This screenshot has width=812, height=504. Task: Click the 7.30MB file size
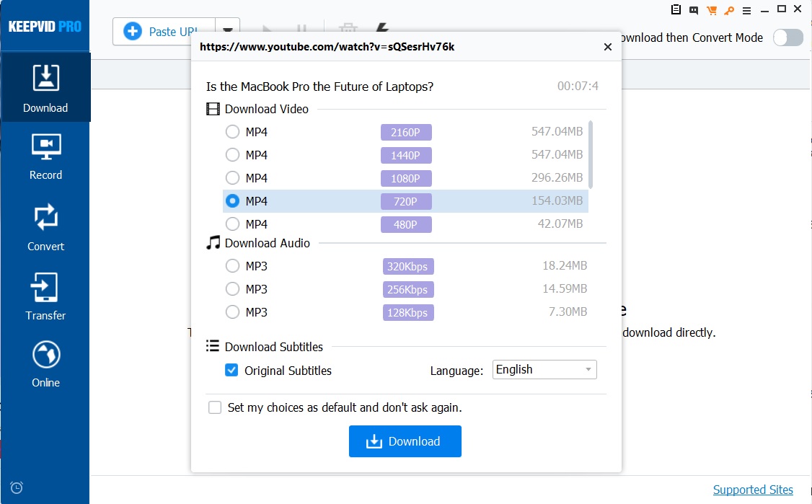[x=568, y=311]
